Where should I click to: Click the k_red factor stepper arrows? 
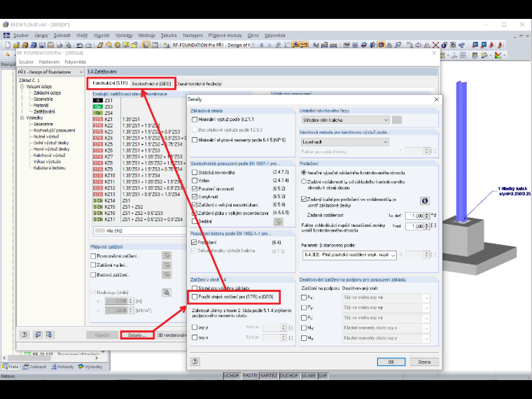coord(426,226)
